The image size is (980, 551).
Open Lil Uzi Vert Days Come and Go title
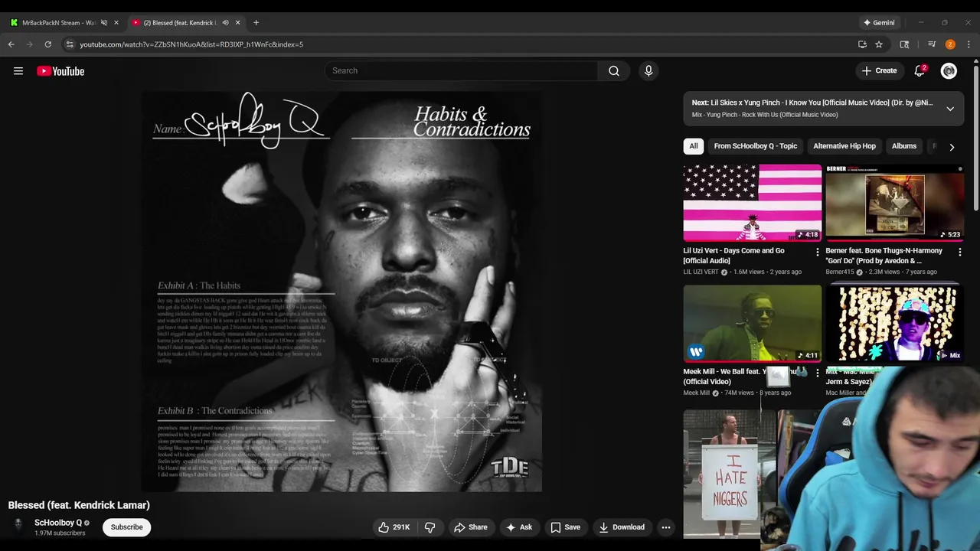tap(734, 256)
